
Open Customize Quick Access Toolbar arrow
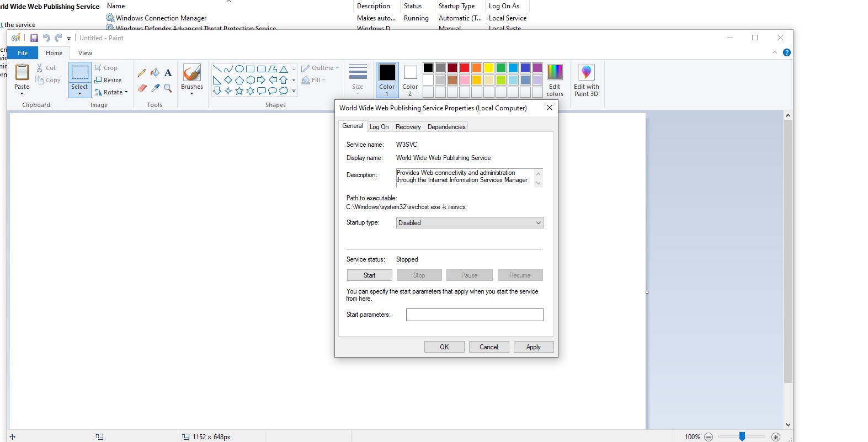pyautogui.click(x=69, y=39)
